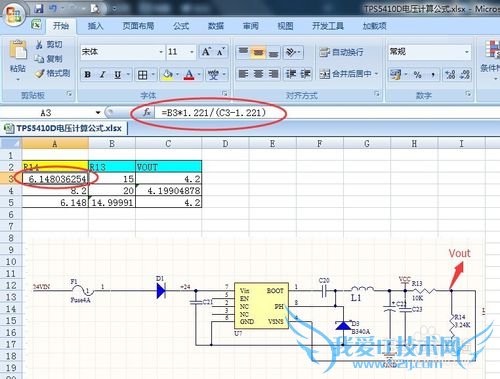
Task: Expand border options dropdown arrow
Action: 153,74
